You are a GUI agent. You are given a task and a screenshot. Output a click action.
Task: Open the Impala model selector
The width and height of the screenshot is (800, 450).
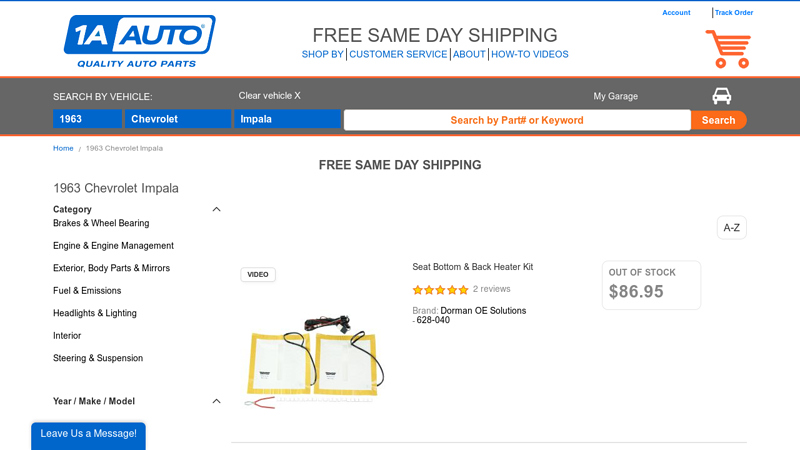coord(287,119)
